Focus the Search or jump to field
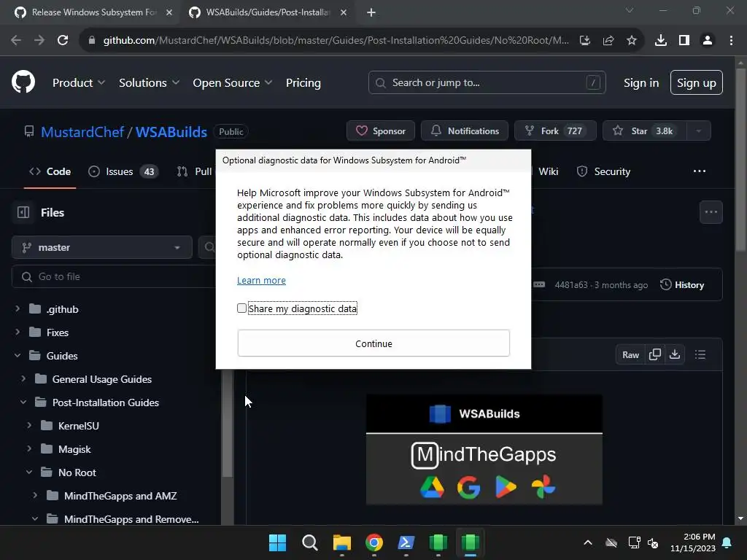The height and width of the screenshot is (560, 747). 487,83
